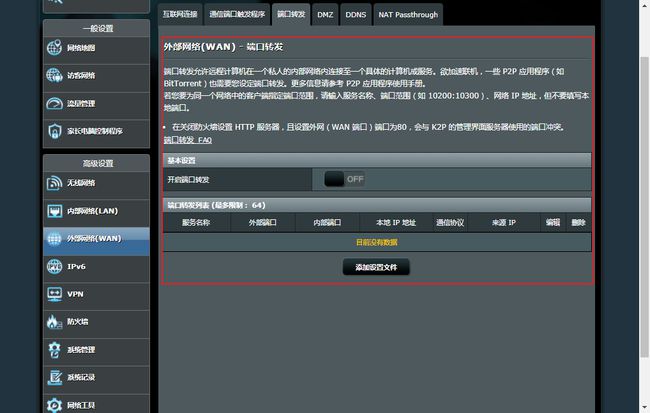Click the 内部端口 column header
The height and width of the screenshot is (413, 650).
(327, 223)
